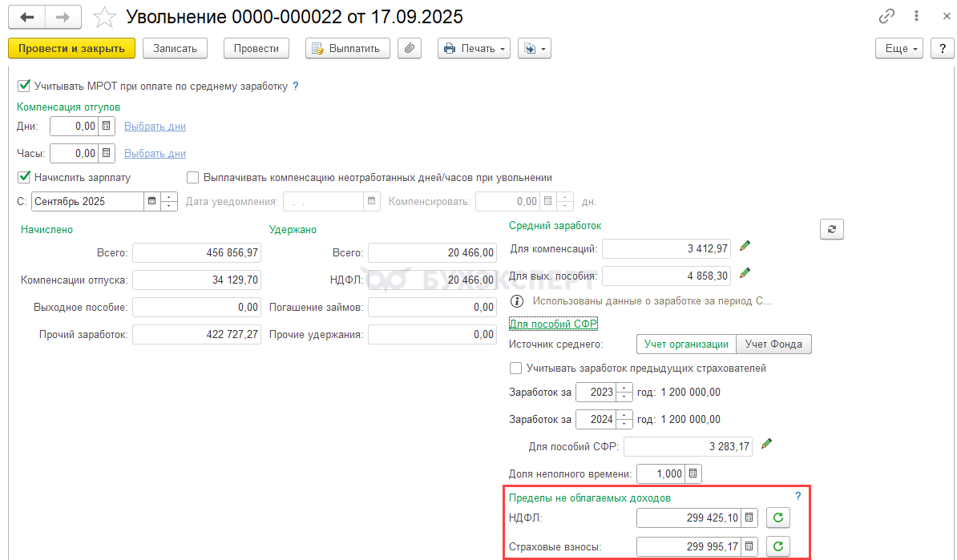Open calendar picker for Сентябрь 2025 field
This screenshot has height=560, width=957.
152,201
